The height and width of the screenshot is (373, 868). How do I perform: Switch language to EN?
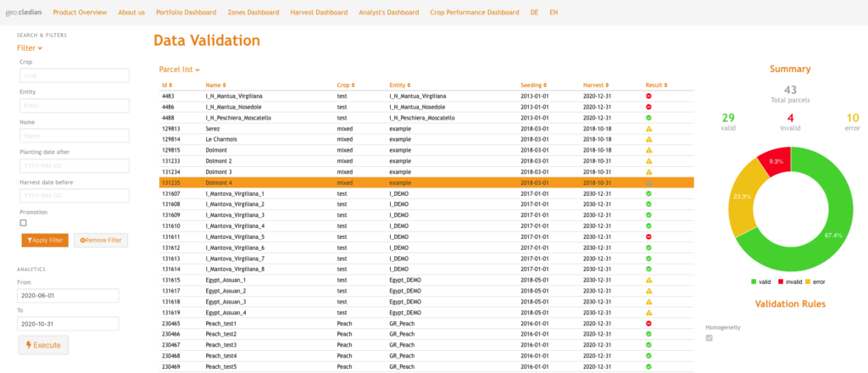pos(554,12)
